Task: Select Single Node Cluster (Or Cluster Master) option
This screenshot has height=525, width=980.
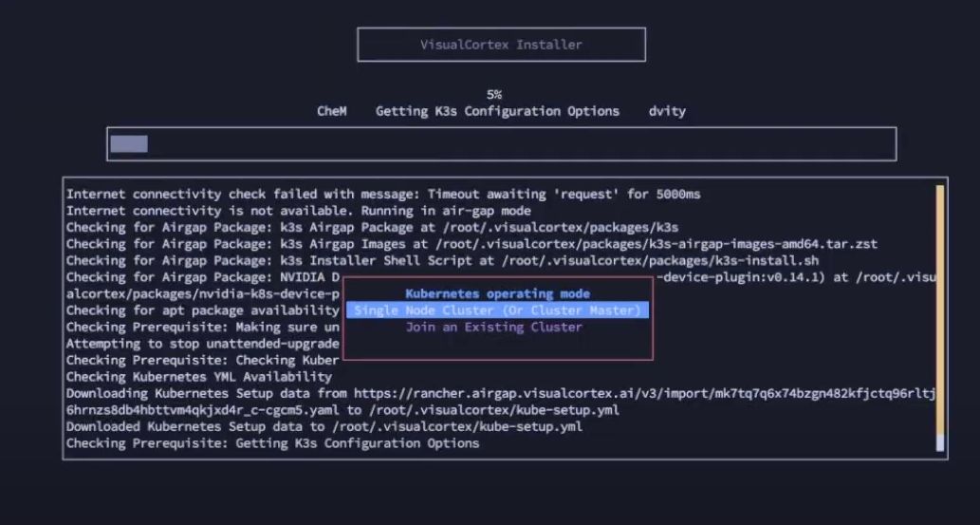Action: 498,310
